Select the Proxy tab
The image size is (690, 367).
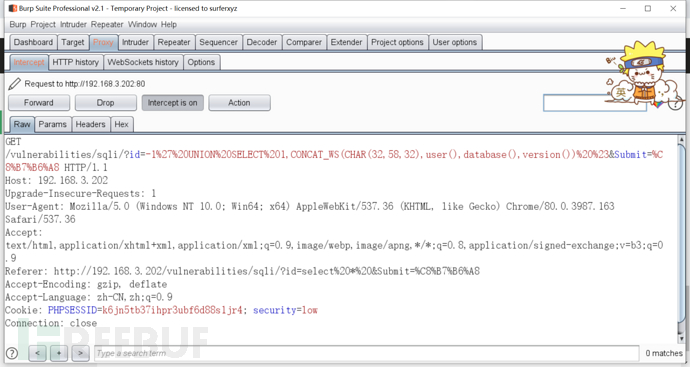click(103, 42)
